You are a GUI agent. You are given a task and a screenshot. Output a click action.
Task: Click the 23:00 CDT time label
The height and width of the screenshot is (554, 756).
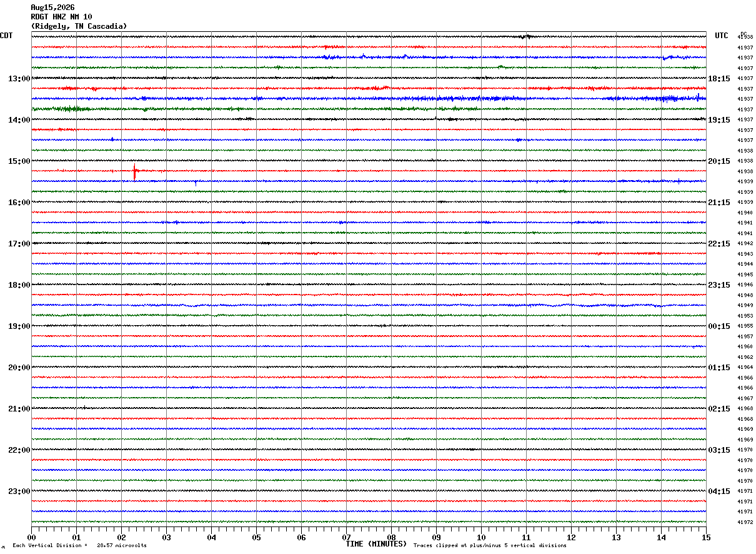click(x=19, y=491)
